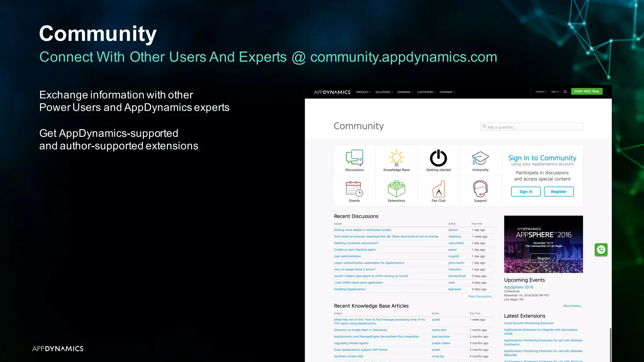Click author joseph.catera in Knowledge Base articles
644x362 pixels.
[x=441, y=343]
